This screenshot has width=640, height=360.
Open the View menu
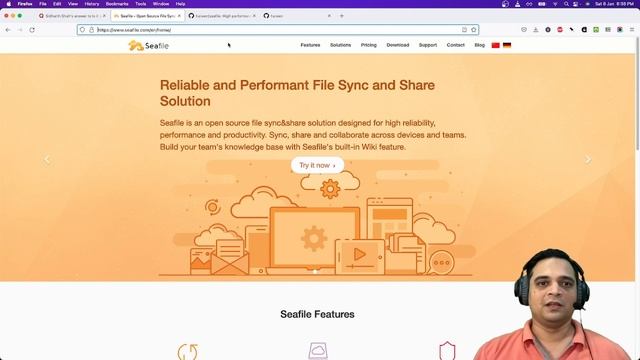pyautogui.click(x=73, y=4)
